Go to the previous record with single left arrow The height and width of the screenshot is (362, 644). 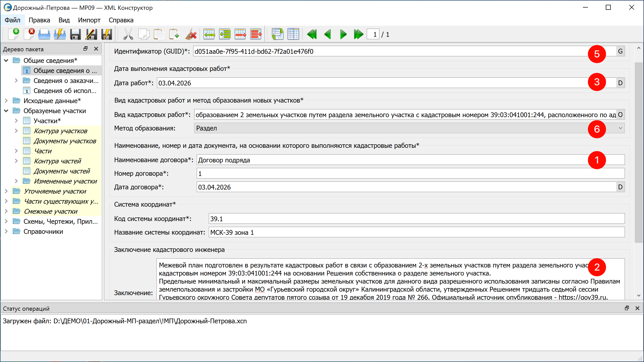click(328, 34)
